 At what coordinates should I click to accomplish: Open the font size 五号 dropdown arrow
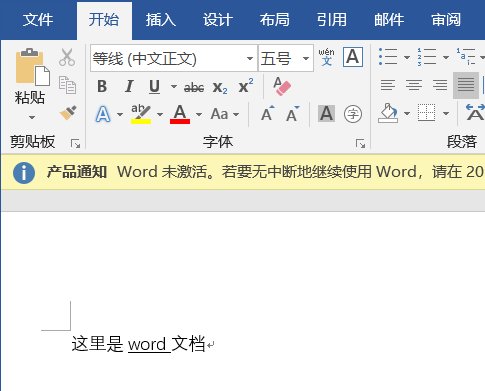click(x=306, y=59)
